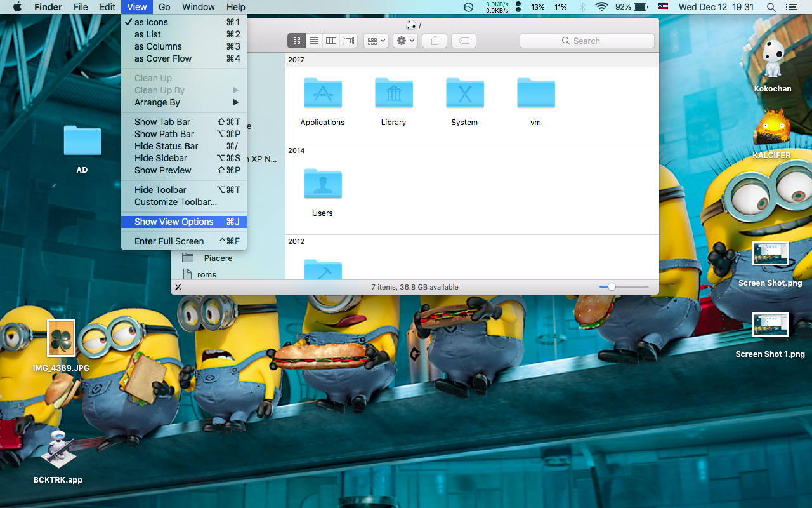The image size is (812, 508).
Task: Select the KALCIFER desktop icon
Action: tap(771, 135)
